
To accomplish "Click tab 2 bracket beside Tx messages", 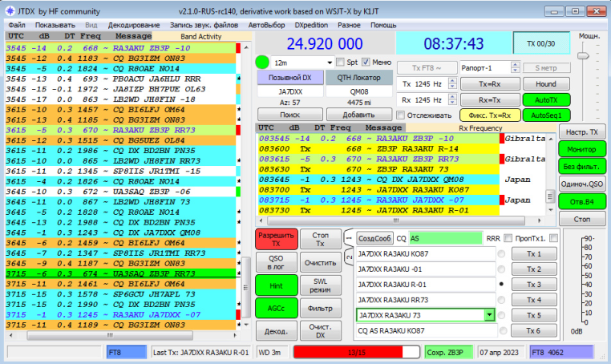I will pyautogui.click(x=349, y=257).
